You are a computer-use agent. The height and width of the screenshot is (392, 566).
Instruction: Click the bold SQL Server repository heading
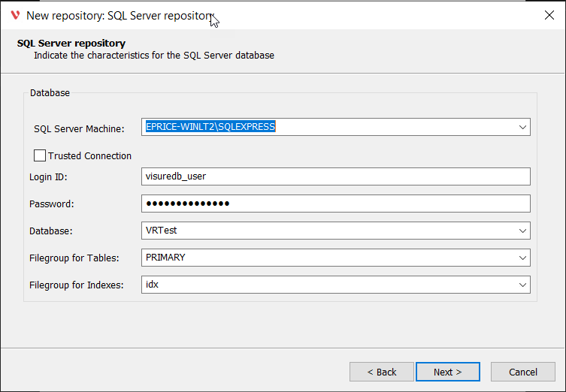pyautogui.click(x=71, y=43)
